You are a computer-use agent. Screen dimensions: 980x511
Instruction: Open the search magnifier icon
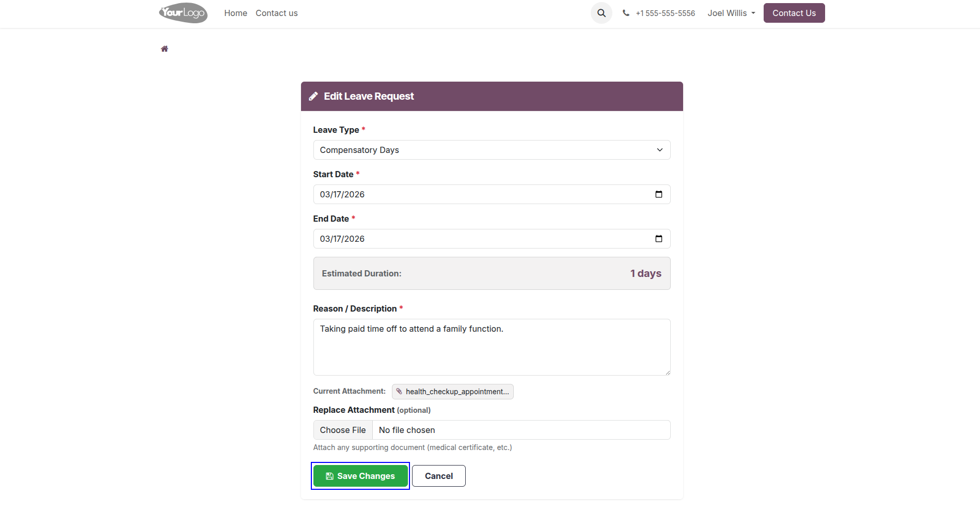[602, 13]
